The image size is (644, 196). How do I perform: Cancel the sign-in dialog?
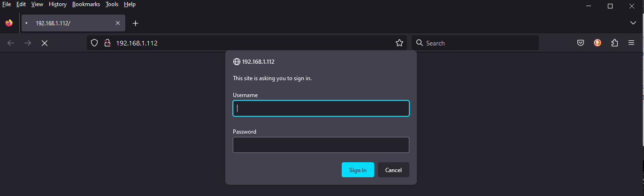(393, 170)
